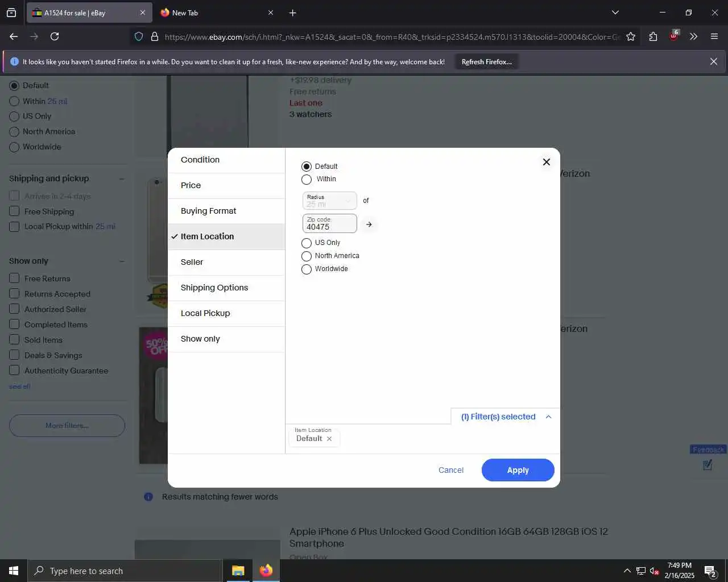
Task: Open the Radius dropdown
Action: point(329,201)
